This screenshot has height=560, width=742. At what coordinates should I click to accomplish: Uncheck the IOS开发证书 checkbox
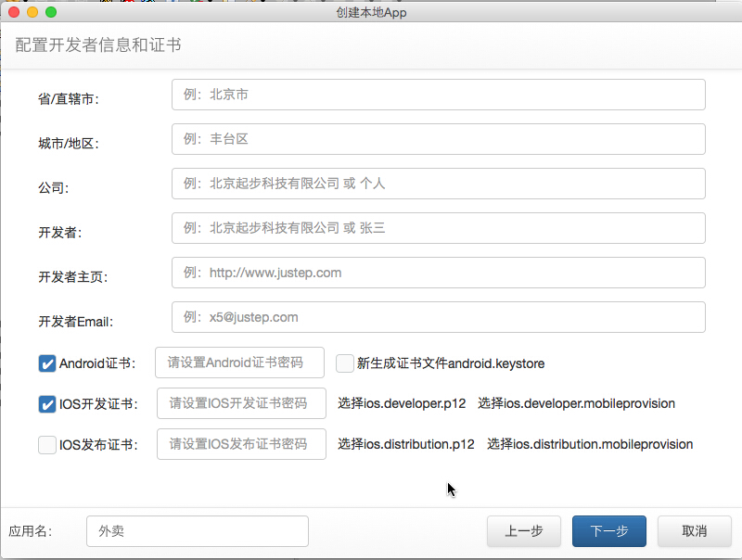46,403
